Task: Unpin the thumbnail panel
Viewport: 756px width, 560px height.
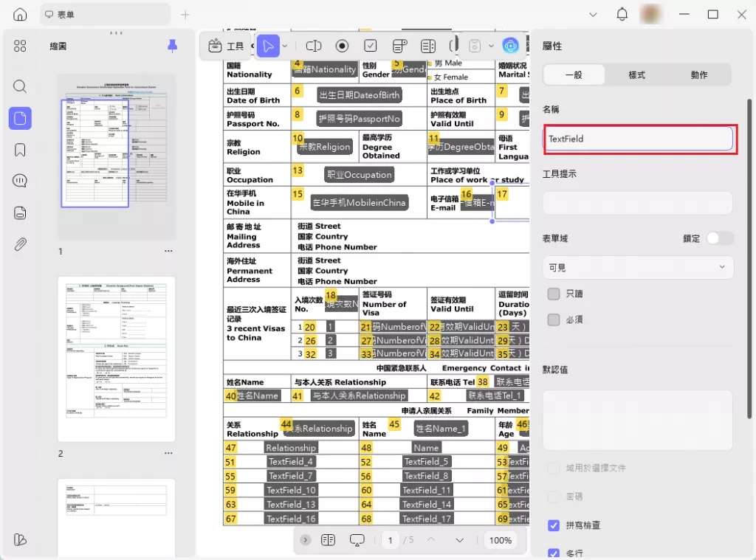Action: 172,46
